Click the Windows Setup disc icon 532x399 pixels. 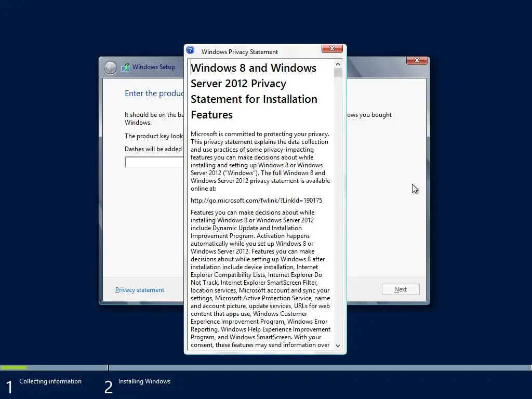(x=126, y=67)
